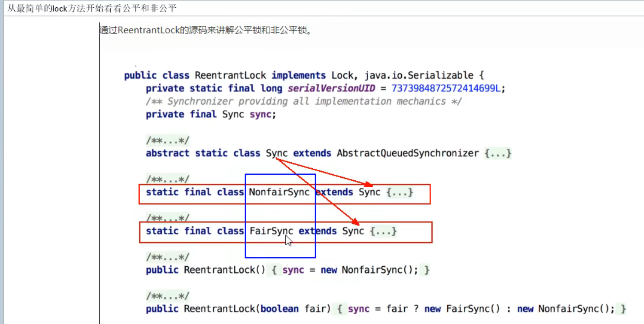Click new FairSync() in the ternary expression
644x324 pixels.
(463, 309)
